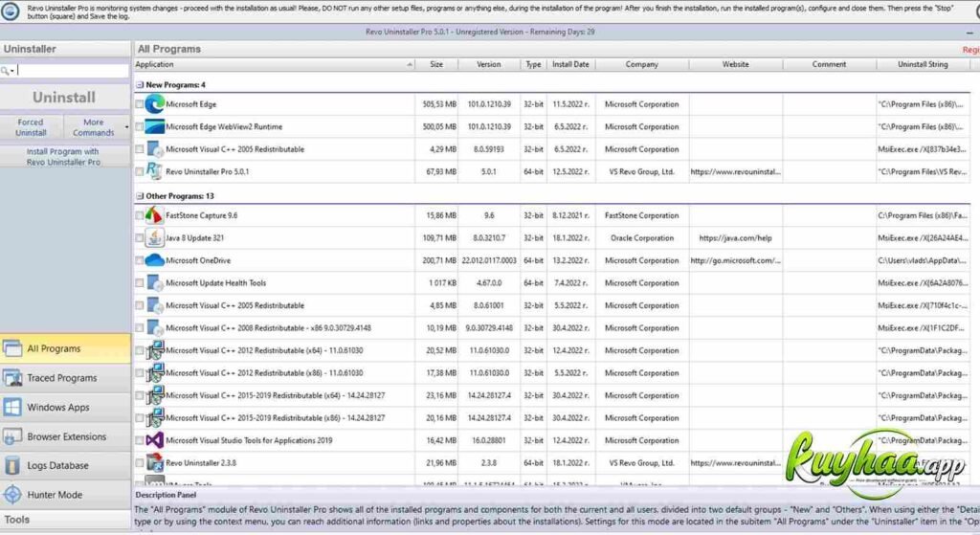980x535 pixels.
Task: Click the Revo monitoring icon in the top bar
Action: click(x=10, y=11)
